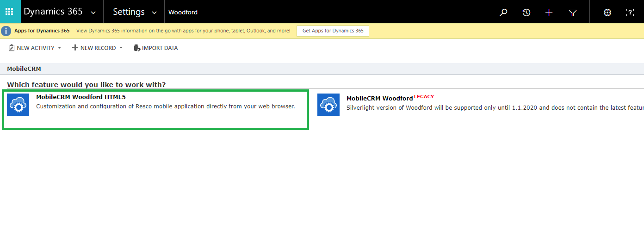Click the HTML5 customization description text
Viewport: 644px width, 244px height.
[x=166, y=106]
